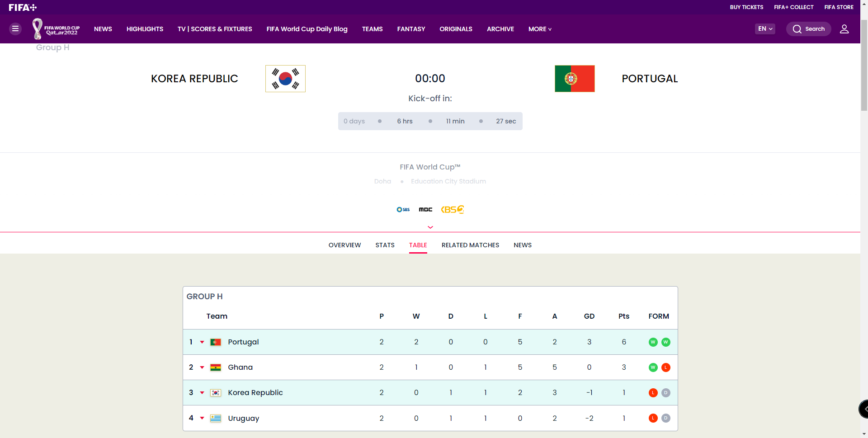868x438 pixels.
Task: Click Korea Republic flag in Group H table
Action: coord(216,393)
